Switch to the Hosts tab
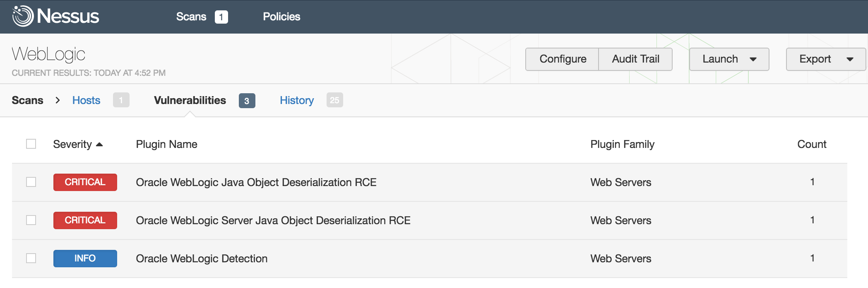This screenshot has height=288, width=868. pyautogui.click(x=86, y=100)
